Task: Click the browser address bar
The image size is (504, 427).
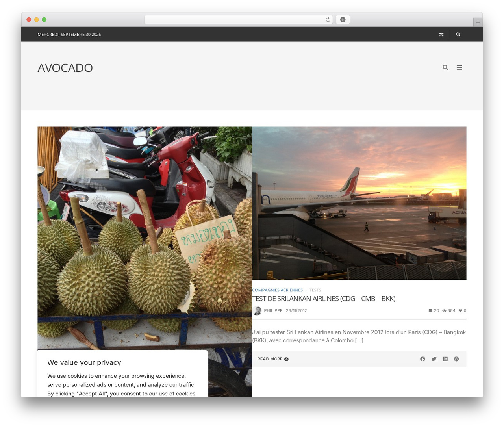Action: tap(238, 20)
